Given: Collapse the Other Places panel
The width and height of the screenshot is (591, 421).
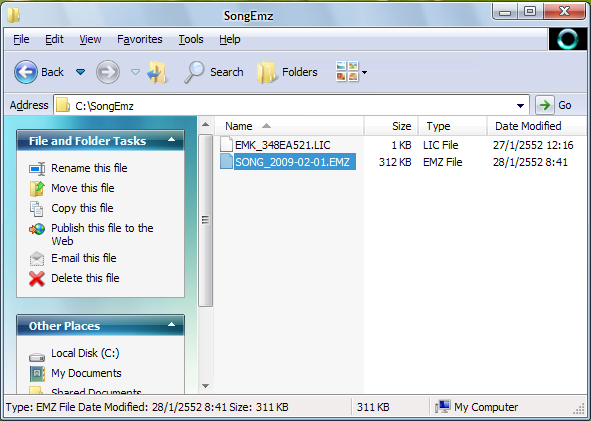Looking at the screenshot, I should coord(171,325).
